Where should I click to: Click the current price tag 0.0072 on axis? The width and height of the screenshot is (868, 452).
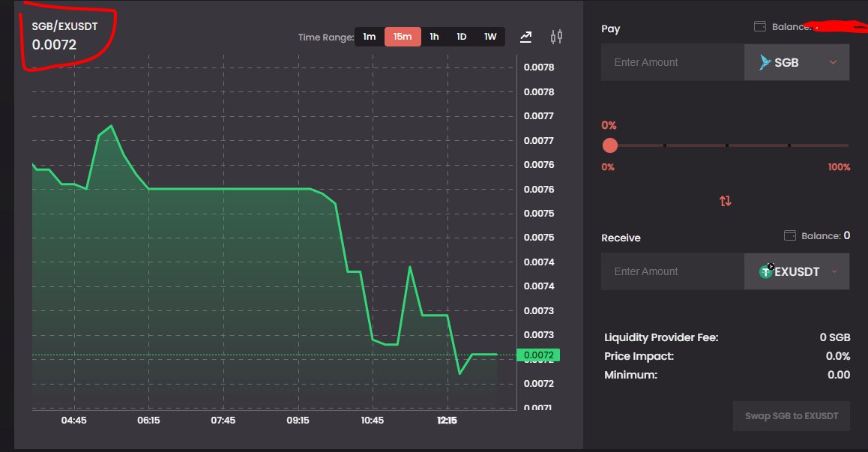538,355
